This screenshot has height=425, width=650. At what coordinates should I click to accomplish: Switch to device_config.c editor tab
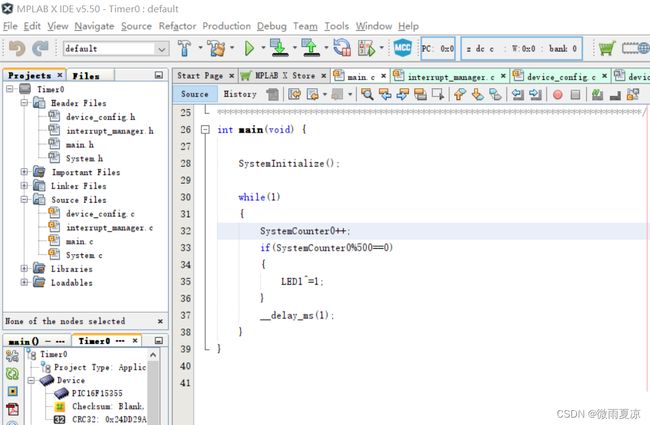pyautogui.click(x=561, y=77)
